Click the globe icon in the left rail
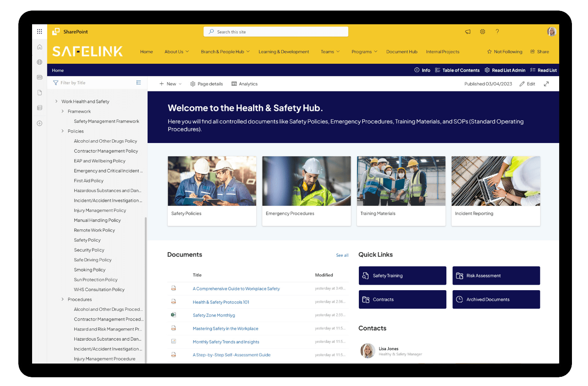The height and width of the screenshot is (386, 588). coord(39,62)
